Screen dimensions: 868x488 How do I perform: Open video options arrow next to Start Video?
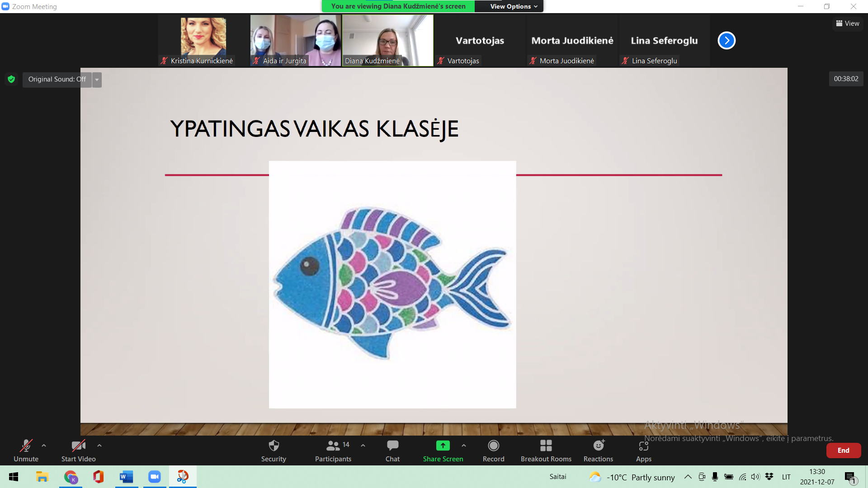pyautogui.click(x=99, y=446)
